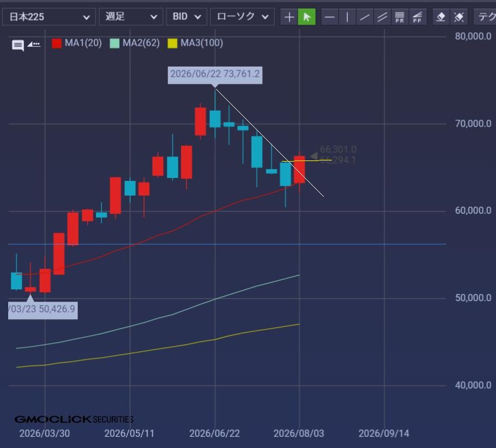Viewport: 496px width, 448px height.
Task: Click the MA1(20) legend label
Action: pyautogui.click(x=83, y=43)
